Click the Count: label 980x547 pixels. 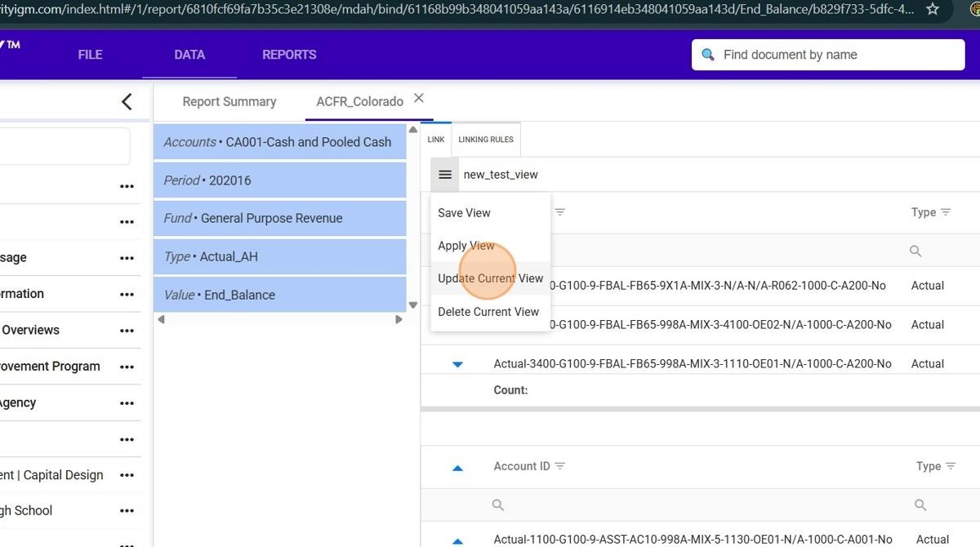(510, 390)
